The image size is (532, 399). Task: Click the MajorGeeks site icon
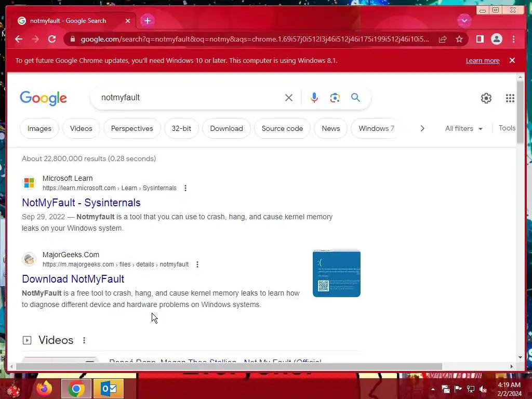tap(29, 259)
